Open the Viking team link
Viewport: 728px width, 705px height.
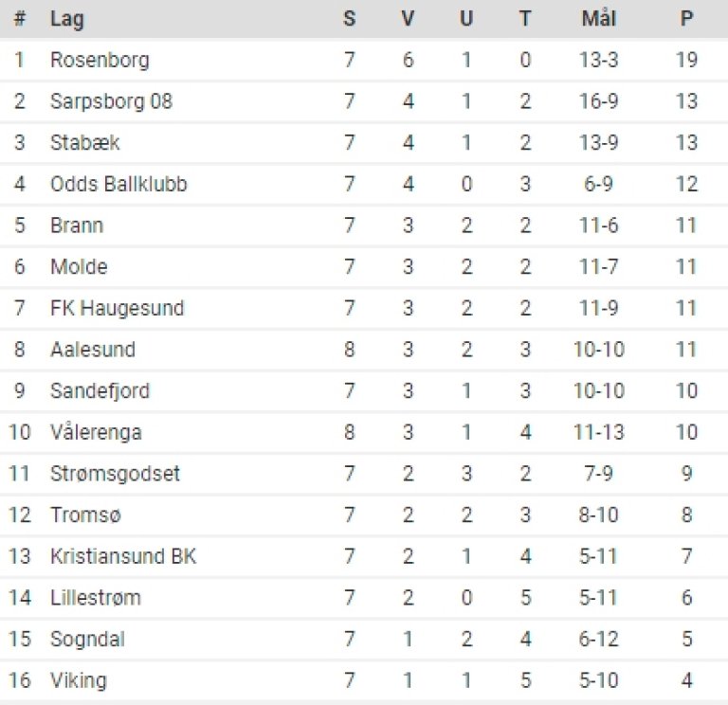point(79,680)
